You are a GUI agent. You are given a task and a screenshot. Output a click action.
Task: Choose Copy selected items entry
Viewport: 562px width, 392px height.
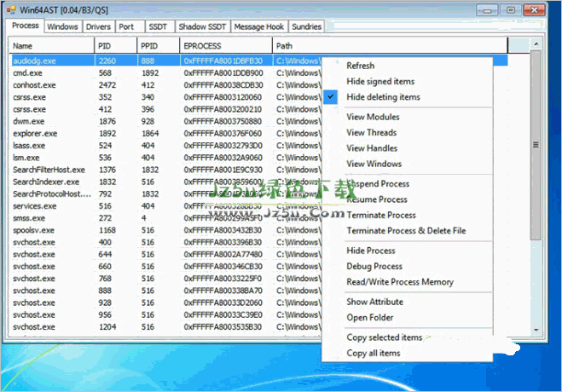(407, 337)
